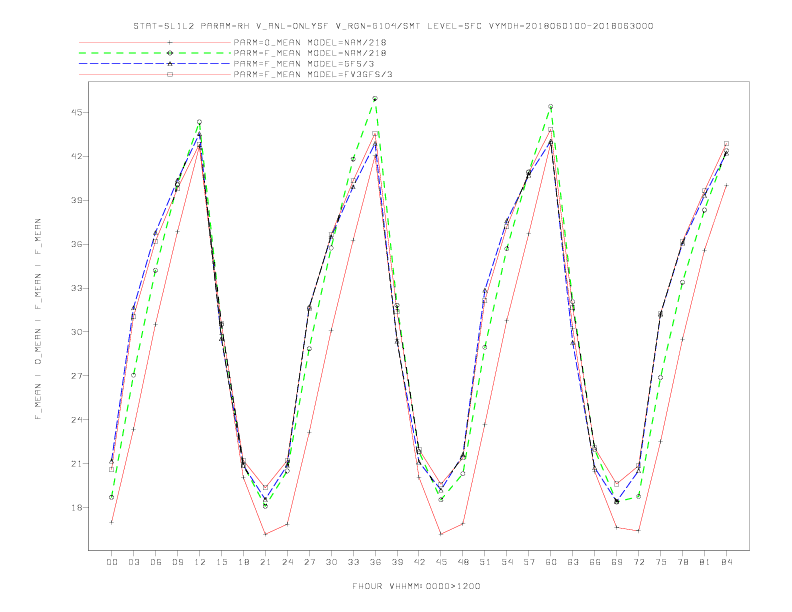Click y-axis tick label 30

pyautogui.click(x=78, y=332)
